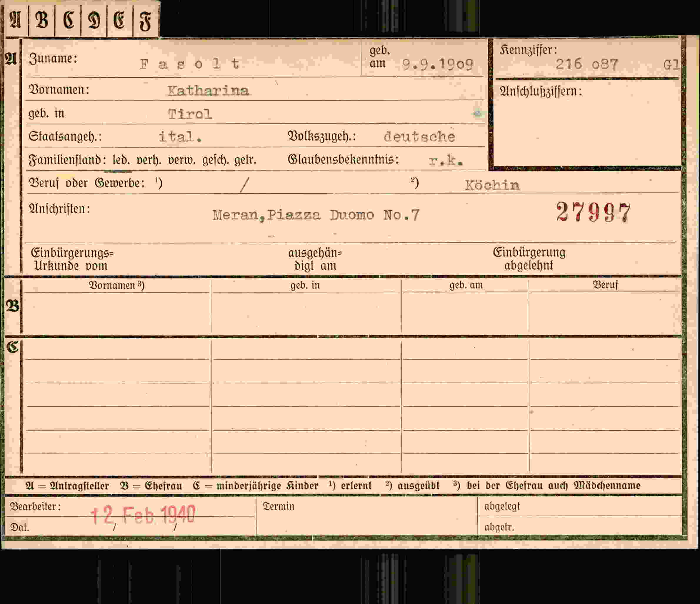Click the Kennziffer number '216 087'
700x604 pixels.
click(x=587, y=64)
